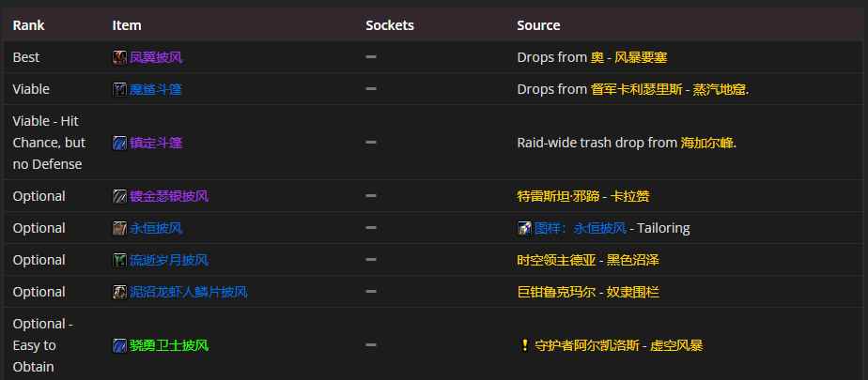
Task: Click the 凤翼披风 item icon
Action: (119, 57)
